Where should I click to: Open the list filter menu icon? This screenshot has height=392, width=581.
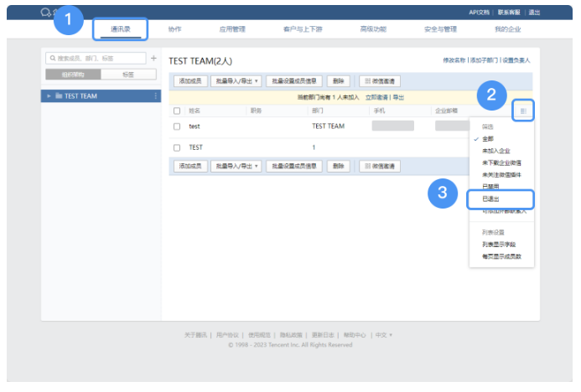pos(523,111)
